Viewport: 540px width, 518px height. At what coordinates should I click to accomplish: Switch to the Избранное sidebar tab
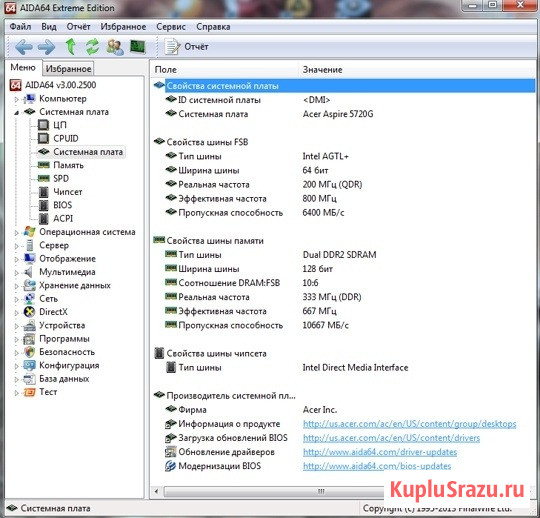(x=69, y=69)
